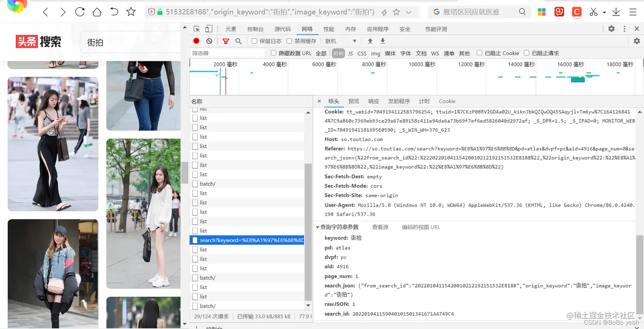Switch to the 响应 tab
The image size is (644, 329).
373,101
